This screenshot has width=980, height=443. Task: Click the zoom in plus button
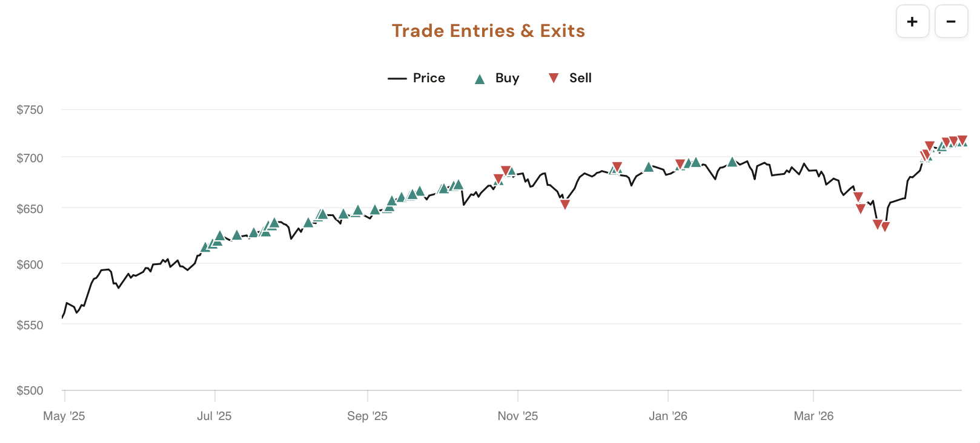click(912, 21)
